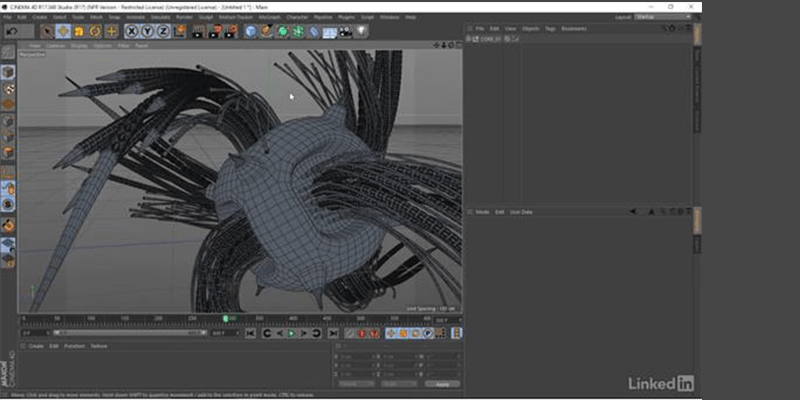Toggle the X axis lock
The height and width of the screenshot is (400, 800).
(x=132, y=31)
